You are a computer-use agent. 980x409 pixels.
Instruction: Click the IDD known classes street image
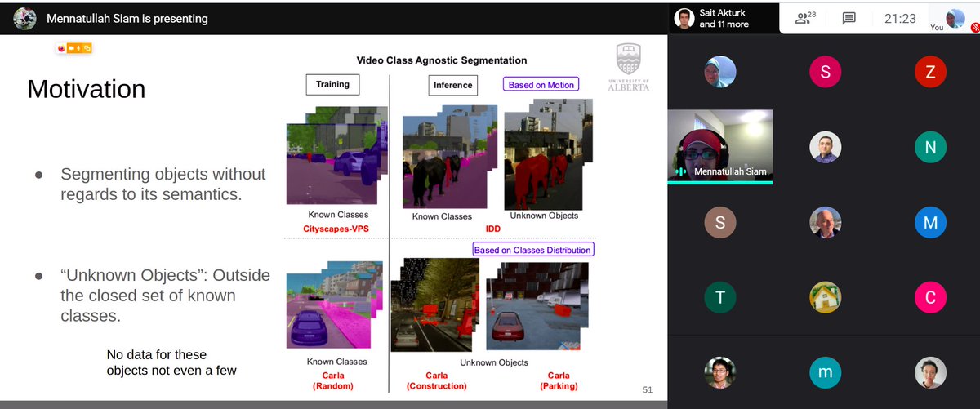pos(449,155)
